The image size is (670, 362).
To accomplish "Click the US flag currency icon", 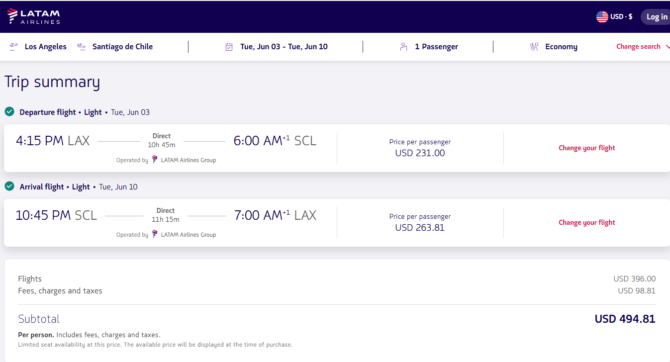I will (x=602, y=17).
